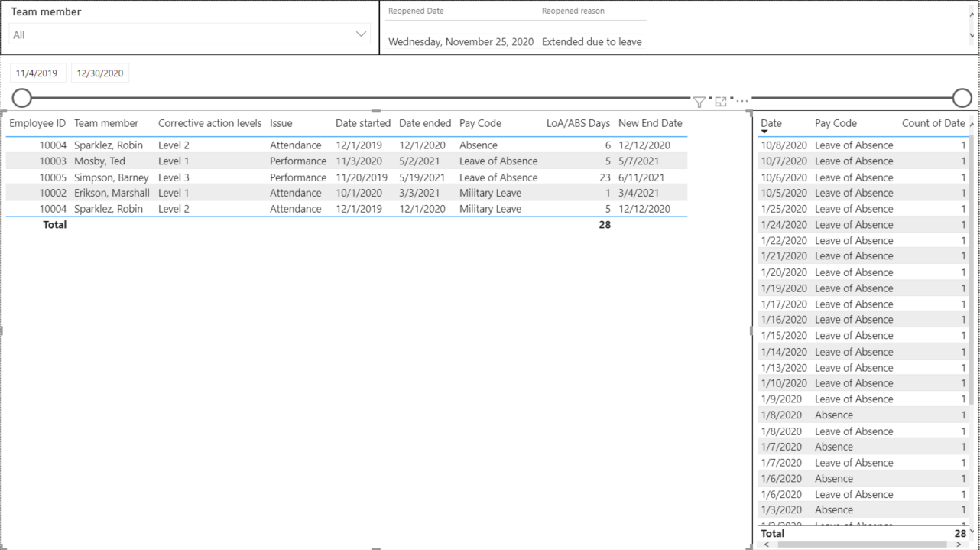Click employee ID 10003
Image resolution: width=980 pixels, height=550 pixels.
(x=53, y=161)
